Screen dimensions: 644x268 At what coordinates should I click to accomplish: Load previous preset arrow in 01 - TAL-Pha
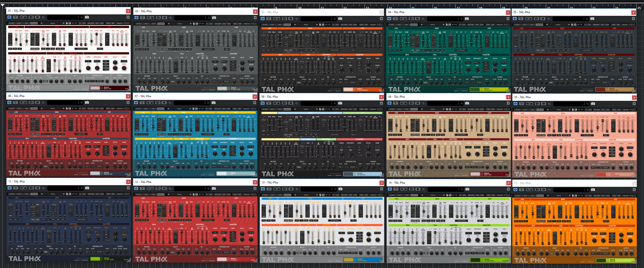point(41,23)
